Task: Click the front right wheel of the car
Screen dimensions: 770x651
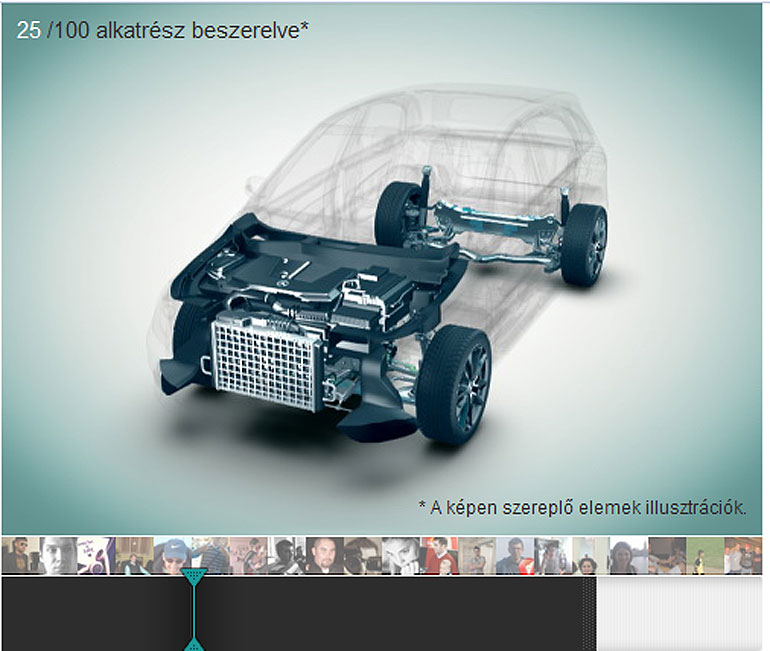Action: (x=453, y=384)
